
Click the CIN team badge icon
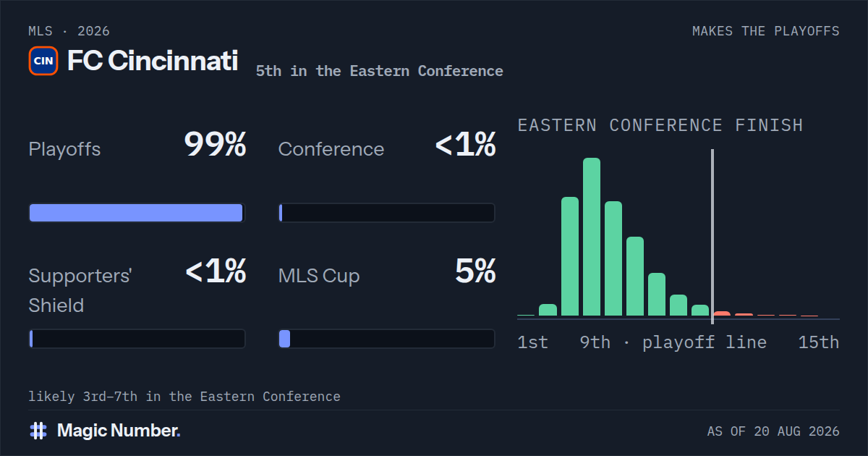(43, 61)
